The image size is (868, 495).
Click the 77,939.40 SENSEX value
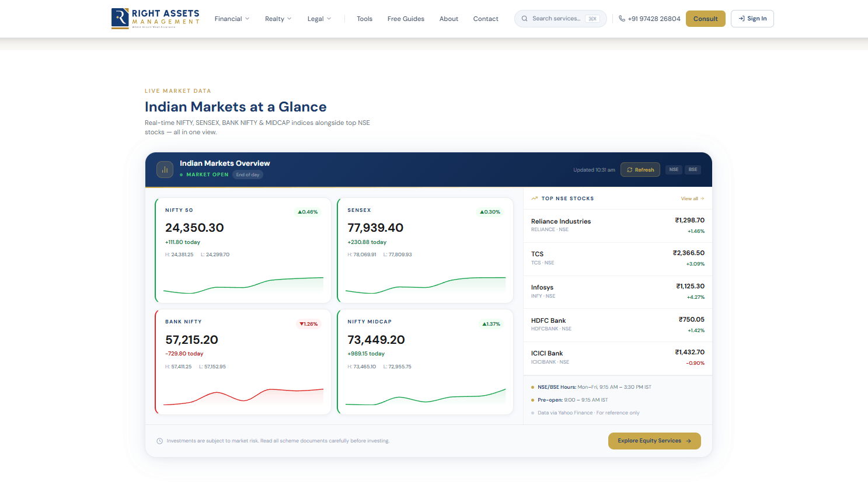tap(375, 228)
